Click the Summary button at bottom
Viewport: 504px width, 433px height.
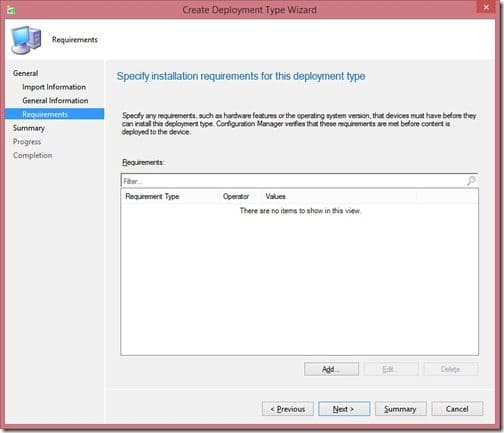pyautogui.click(x=400, y=409)
